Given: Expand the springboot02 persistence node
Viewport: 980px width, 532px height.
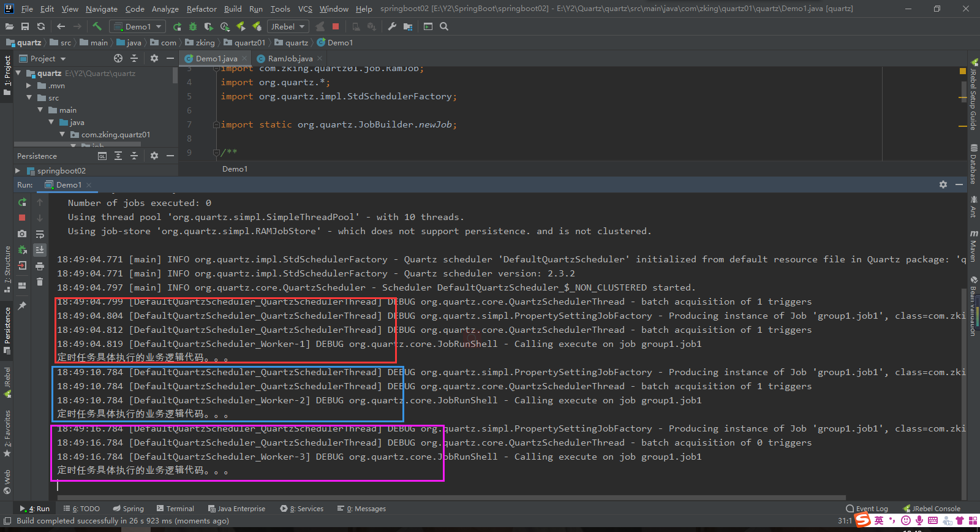Looking at the screenshot, I should click(18, 170).
